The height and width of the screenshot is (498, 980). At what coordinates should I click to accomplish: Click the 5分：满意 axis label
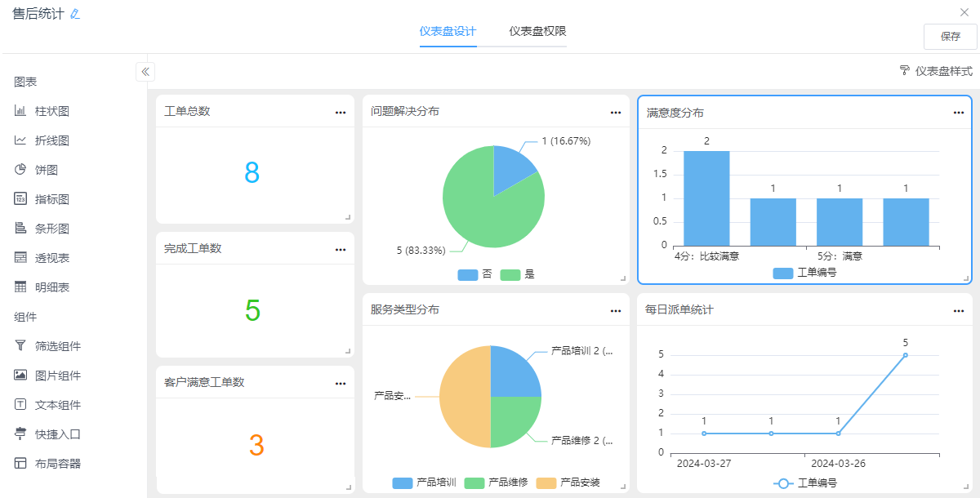point(840,256)
